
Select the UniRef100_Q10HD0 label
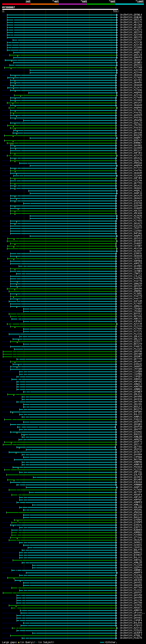coord(131,266)
